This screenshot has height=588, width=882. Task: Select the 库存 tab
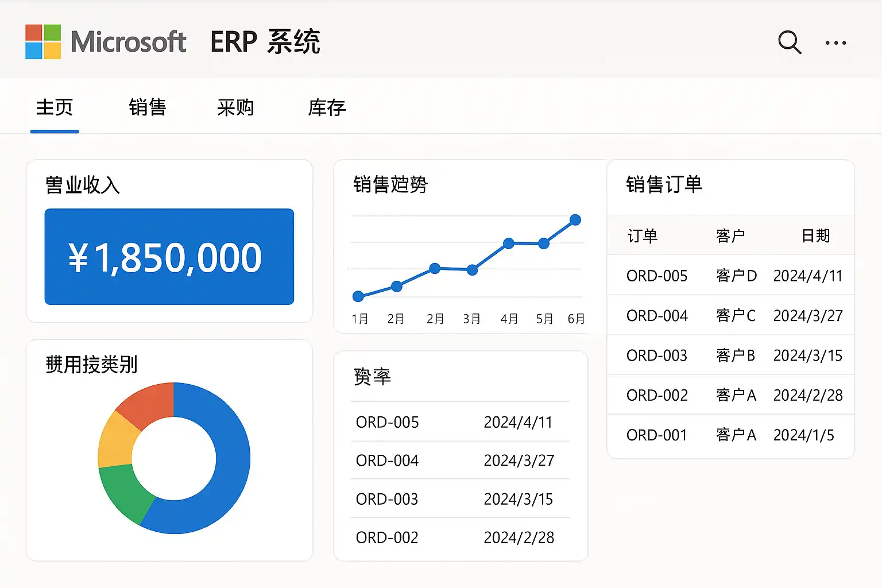[x=327, y=108]
